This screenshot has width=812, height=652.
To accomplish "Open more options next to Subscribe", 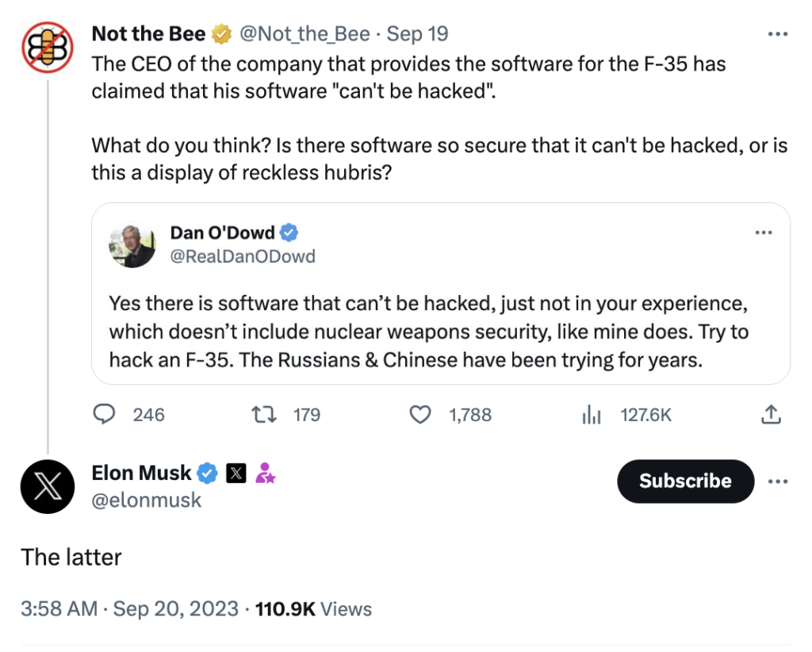I will click(777, 481).
